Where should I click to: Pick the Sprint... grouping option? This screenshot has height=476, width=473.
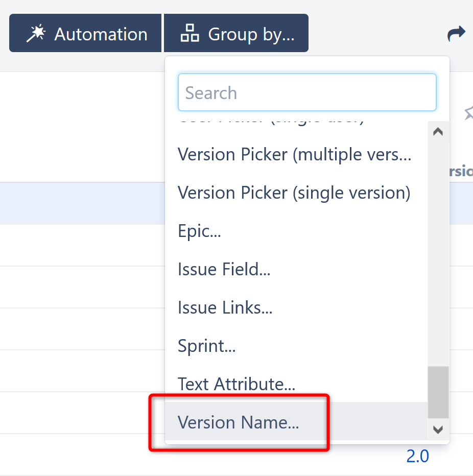point(206,346)
